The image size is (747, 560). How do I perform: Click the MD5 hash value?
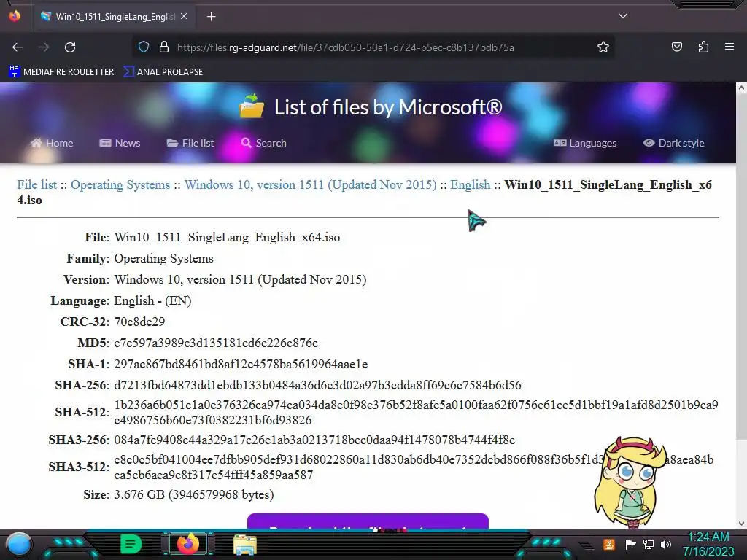pyautogui.click(x=216, y=343)
